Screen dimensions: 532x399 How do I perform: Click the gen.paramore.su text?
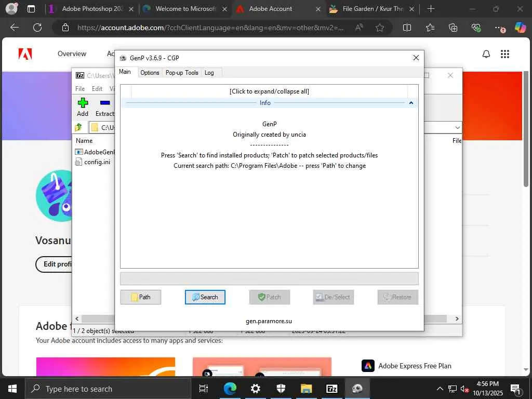(x=269, y=321)
